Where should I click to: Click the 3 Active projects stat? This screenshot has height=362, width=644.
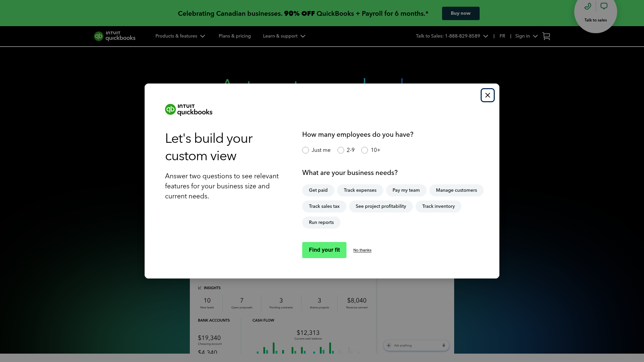319,303
